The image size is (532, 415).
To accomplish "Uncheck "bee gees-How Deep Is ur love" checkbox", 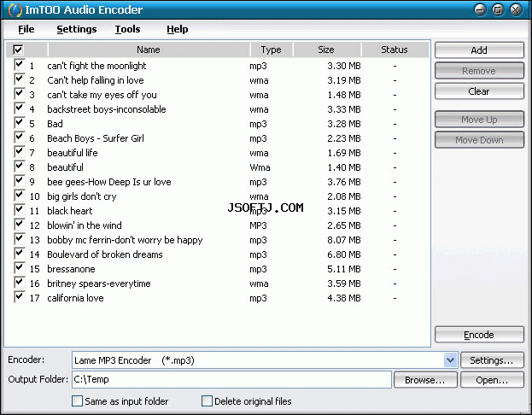I will tap(20, 181).
